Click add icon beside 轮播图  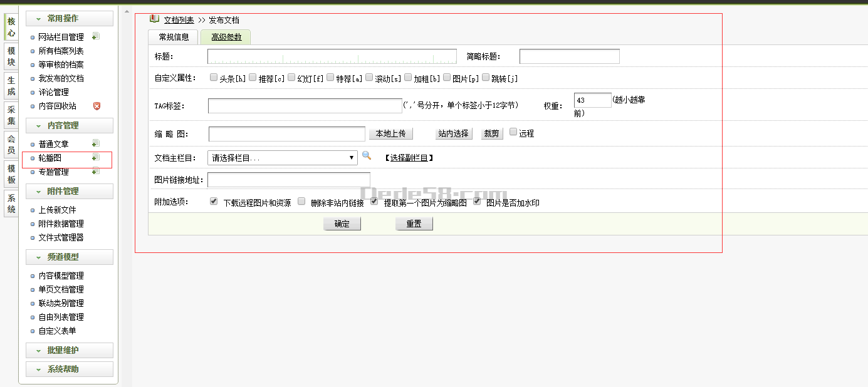[x=96, y=157]
